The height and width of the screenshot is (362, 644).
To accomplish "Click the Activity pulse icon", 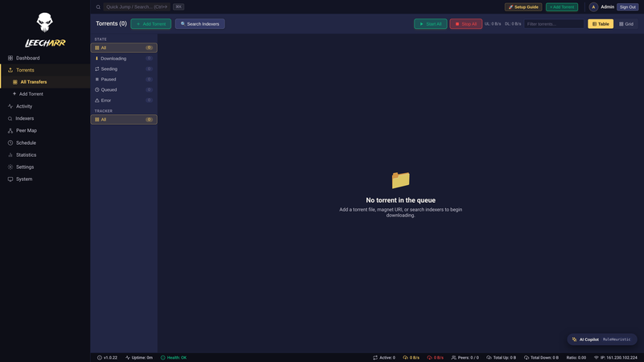I will tap(10, 106).
